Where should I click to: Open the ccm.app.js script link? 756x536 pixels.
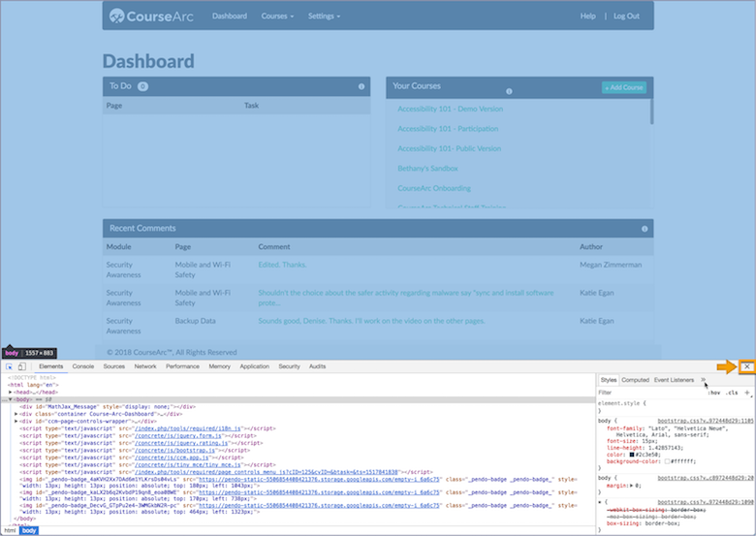[x=172, y=457]
